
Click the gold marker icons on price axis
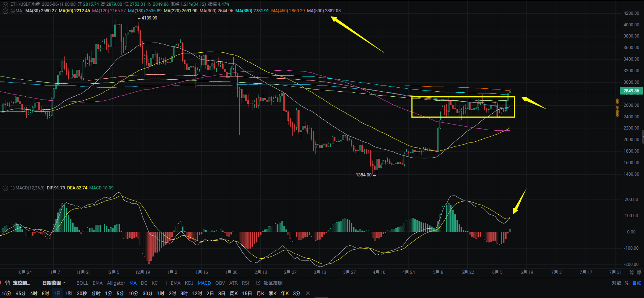coord(617,108)
